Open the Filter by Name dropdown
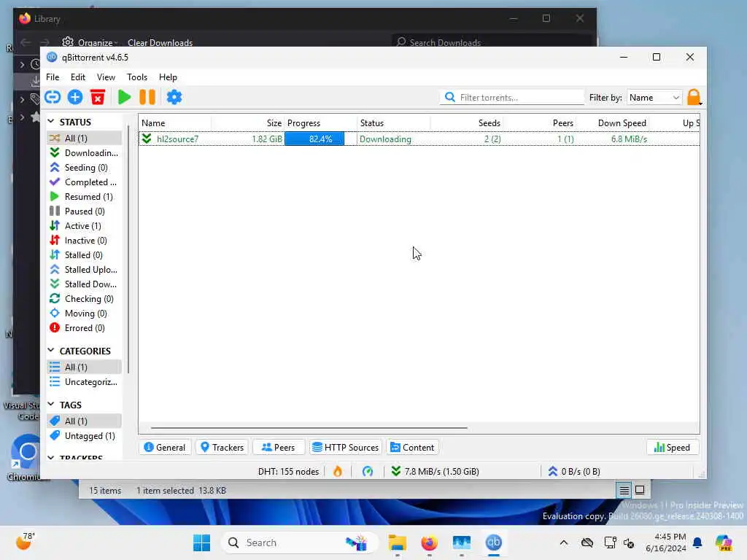The width and height of the screenshot is (747, 560). [x=654, y=98]
